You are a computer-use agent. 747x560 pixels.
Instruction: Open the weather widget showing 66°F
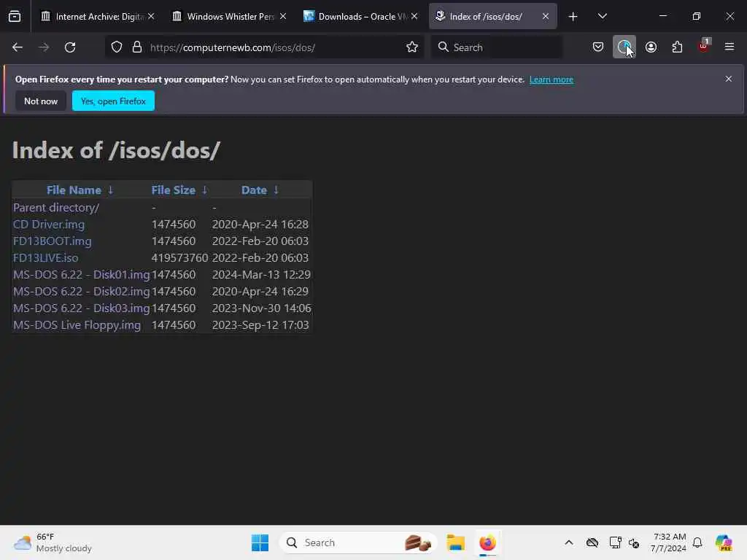(x=53, y=542)
